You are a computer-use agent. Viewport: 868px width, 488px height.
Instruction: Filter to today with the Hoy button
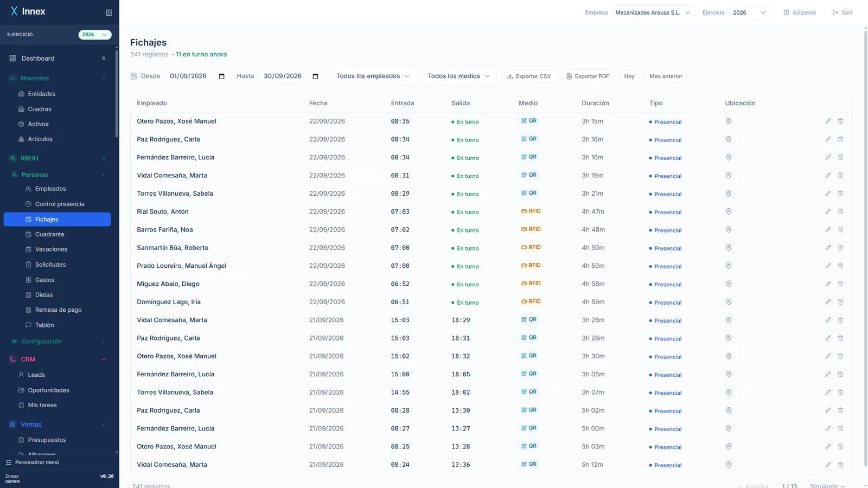629,76
